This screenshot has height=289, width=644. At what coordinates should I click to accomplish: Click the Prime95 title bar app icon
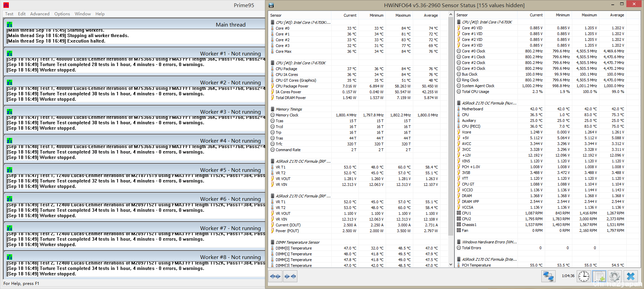point(6,5)
